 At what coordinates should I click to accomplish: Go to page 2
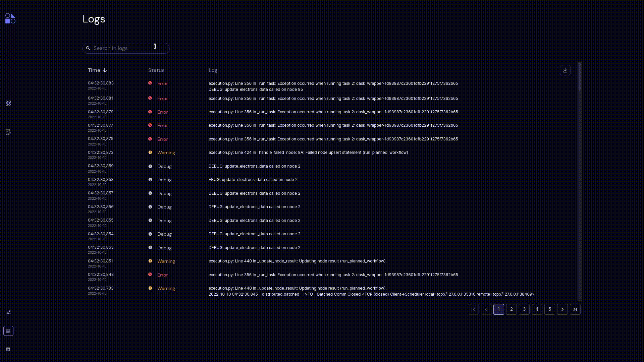coord(512,309)
